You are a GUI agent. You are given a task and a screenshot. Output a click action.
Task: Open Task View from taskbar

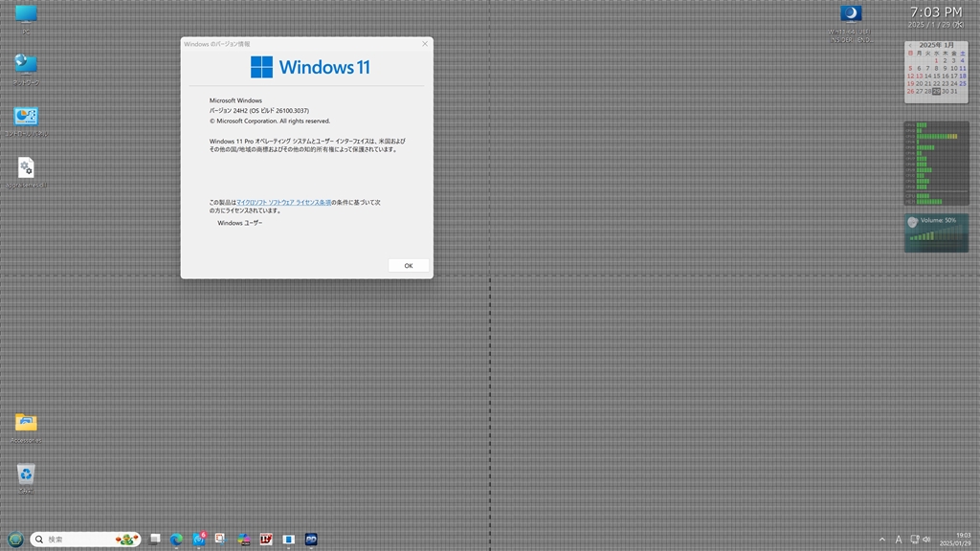pos(155,540)
